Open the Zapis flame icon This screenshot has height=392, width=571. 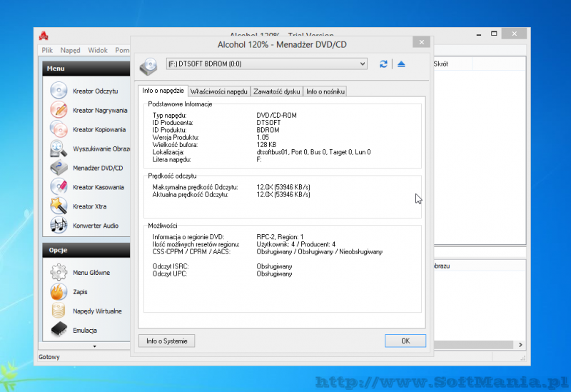tap(59, 291)
